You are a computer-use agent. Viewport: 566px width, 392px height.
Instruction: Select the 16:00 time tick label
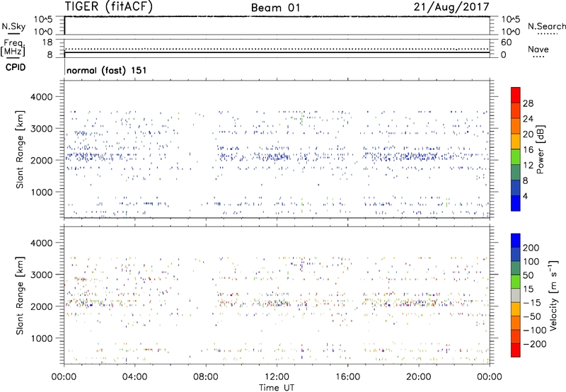[x=347, y=377]
